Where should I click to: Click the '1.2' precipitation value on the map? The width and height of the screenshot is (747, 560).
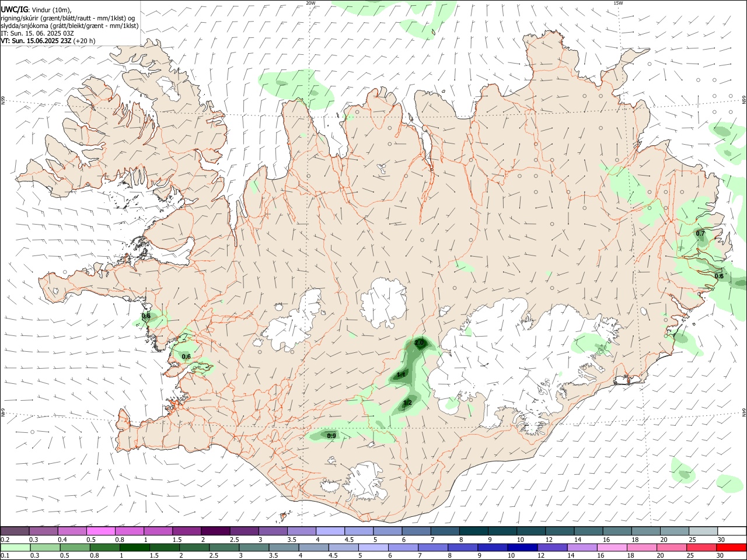coord(407,402)
